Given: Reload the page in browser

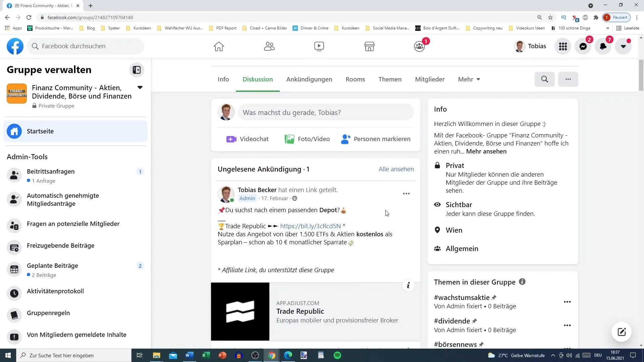Looking at the screenshot, I should point(29,17).
